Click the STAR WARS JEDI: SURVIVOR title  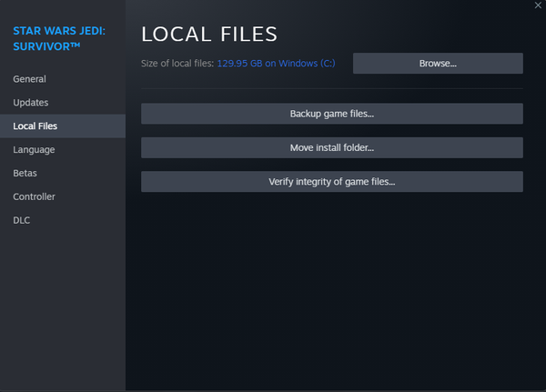(x=59, y=38)
